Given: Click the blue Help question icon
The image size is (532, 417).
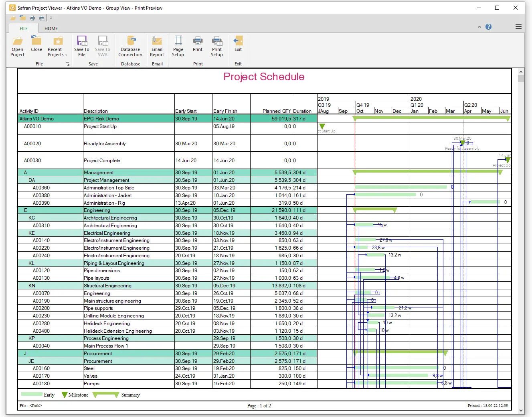Looking at the screenshot, I should [488, 27].
